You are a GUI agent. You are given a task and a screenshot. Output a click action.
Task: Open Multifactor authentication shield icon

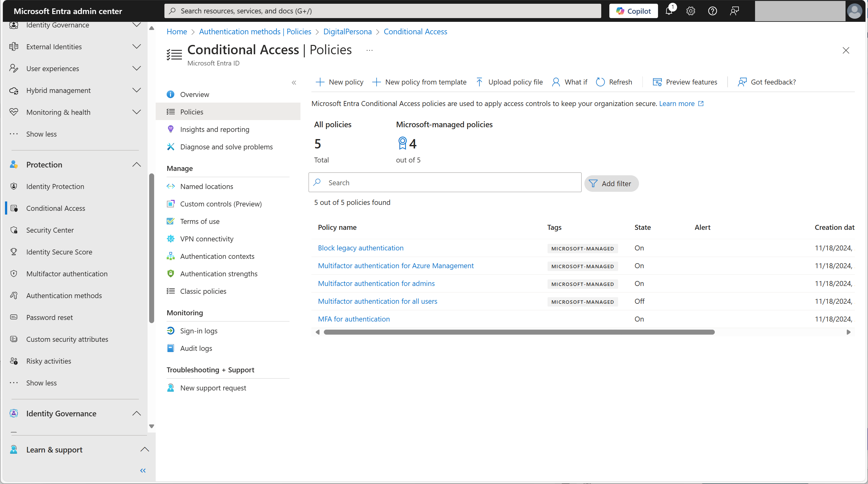(x=14, y=273)
